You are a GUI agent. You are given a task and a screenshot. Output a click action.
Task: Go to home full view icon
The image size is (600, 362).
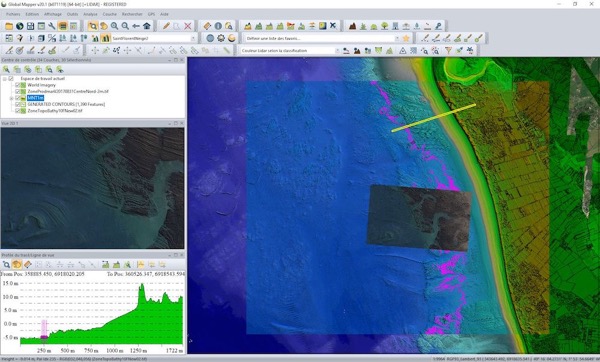[x=147, y=26]
